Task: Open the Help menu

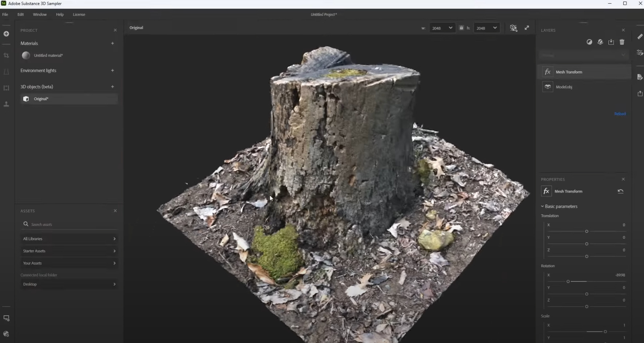Action: 60,15
